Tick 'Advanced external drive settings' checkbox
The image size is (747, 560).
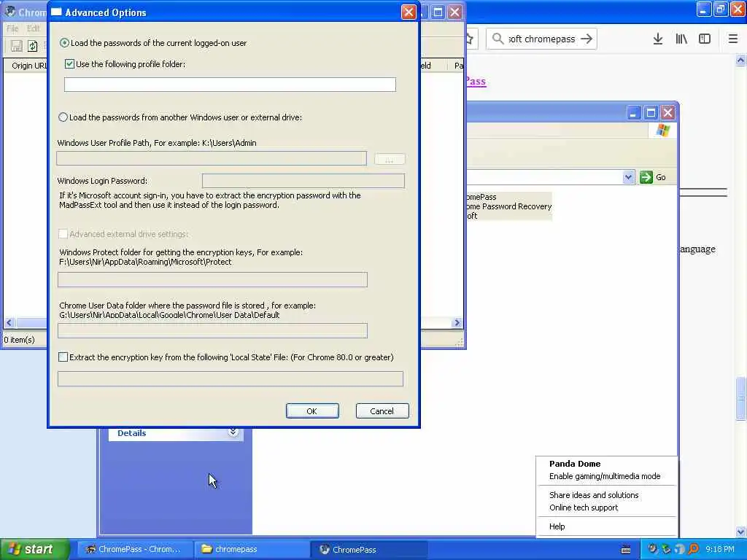tap(63, 234)
